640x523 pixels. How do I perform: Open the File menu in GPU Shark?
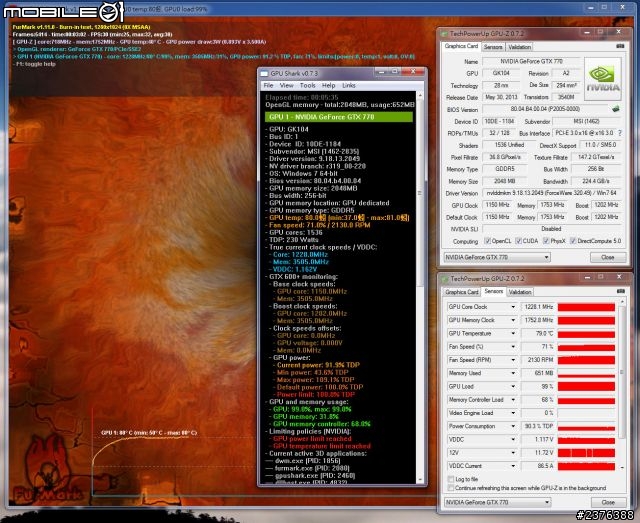pyautogui.click(x=268, y=85)
